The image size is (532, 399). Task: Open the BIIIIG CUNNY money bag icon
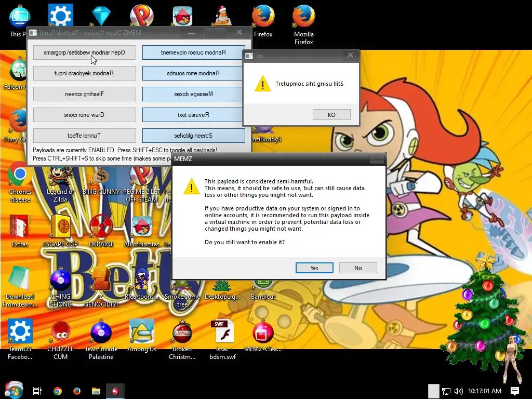pyautogui.click(x=101, y=181)
